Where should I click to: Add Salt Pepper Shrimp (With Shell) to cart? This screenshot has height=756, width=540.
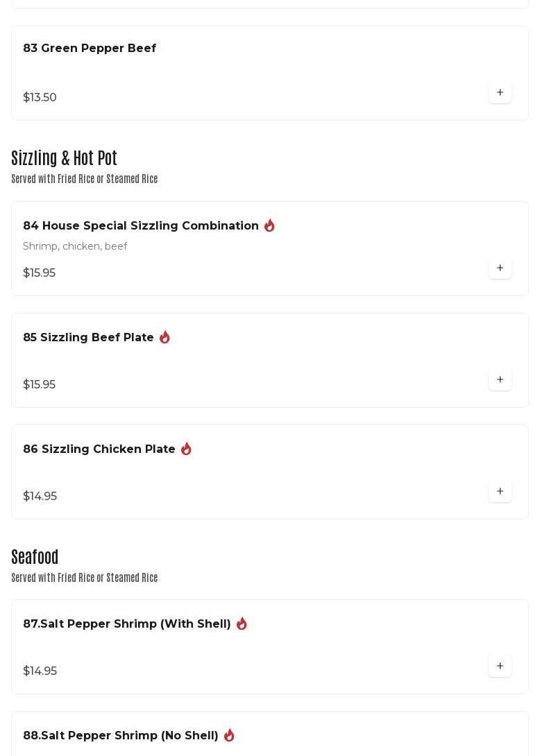click(500, 666)
